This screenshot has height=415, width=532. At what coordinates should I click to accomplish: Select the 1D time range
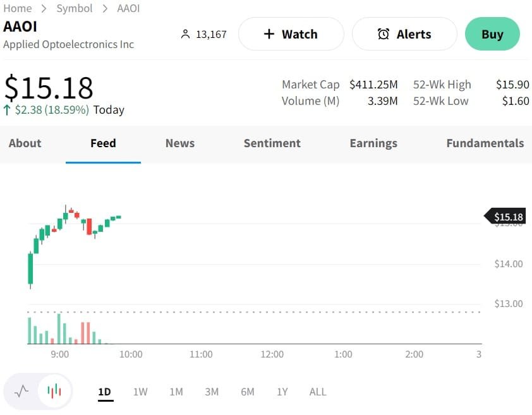point(105,392)
